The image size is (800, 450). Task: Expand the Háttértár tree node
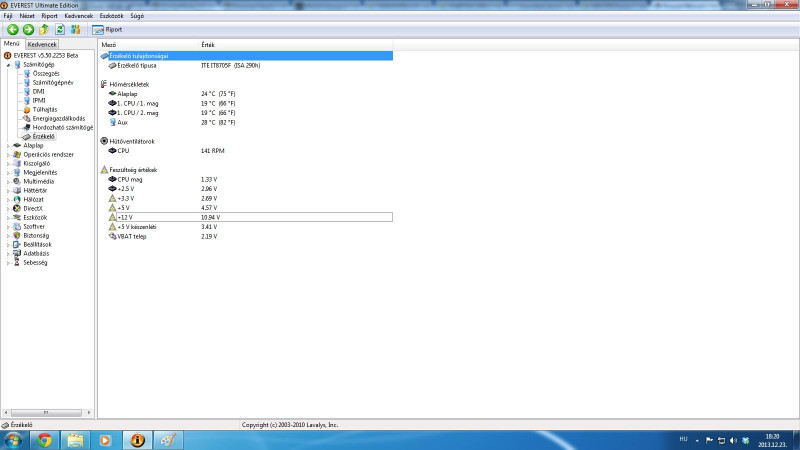point(8,191)
